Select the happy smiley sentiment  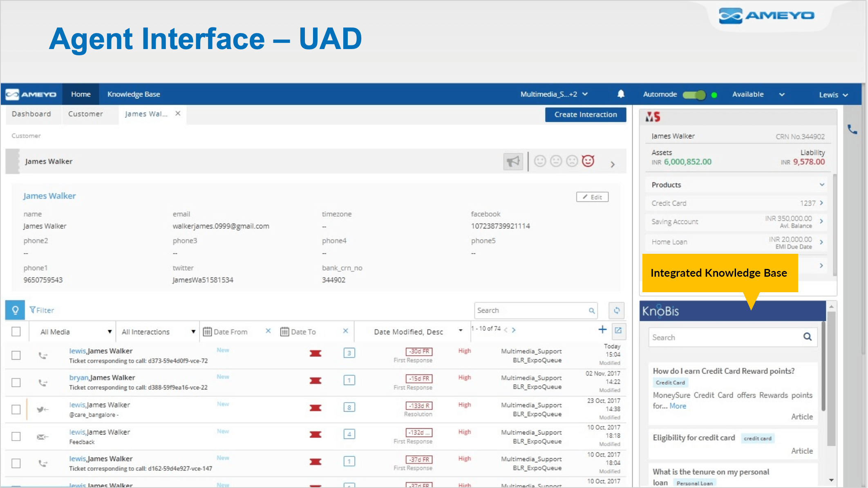(x=540, y=161)
